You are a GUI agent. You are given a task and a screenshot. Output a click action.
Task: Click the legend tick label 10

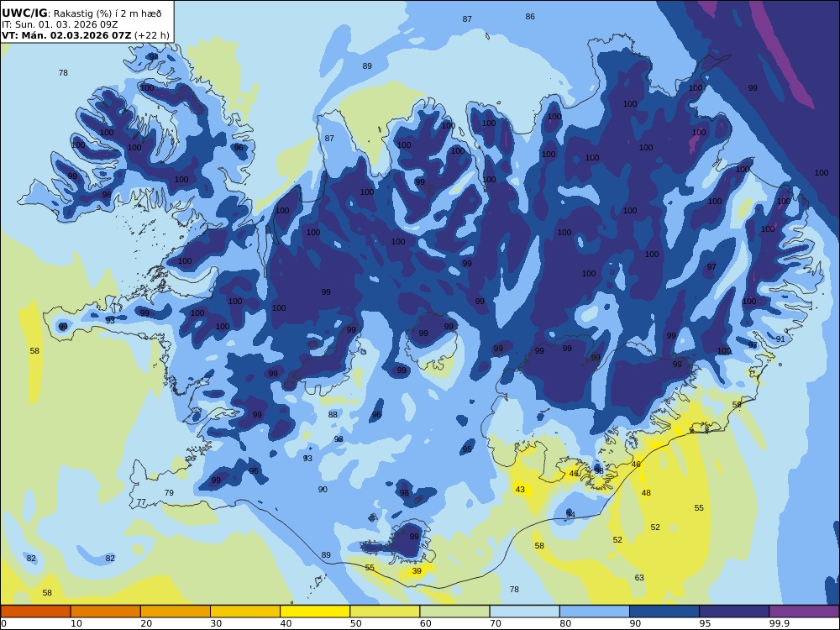point(76,623)
